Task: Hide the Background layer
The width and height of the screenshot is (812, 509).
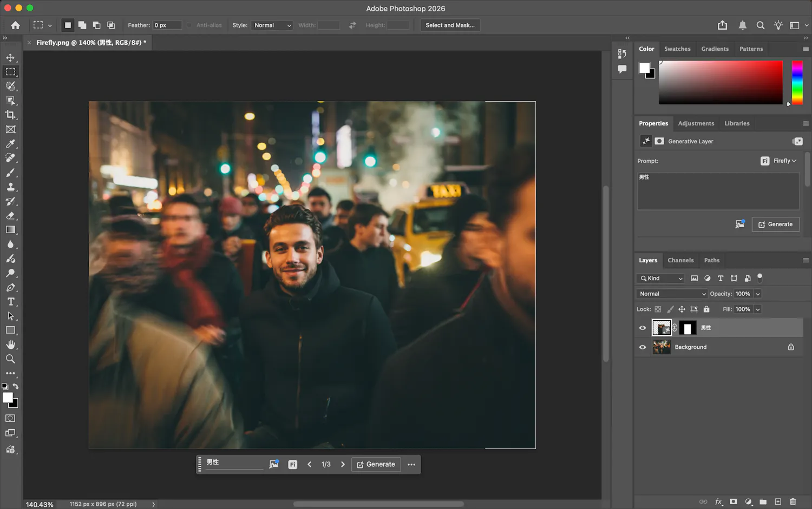Action: point(643,347)
